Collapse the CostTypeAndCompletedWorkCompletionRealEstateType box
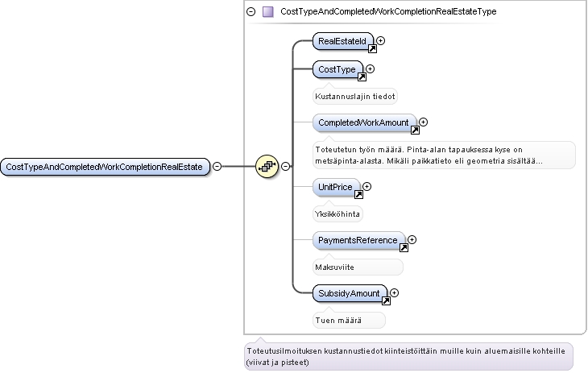 point(251,11)
